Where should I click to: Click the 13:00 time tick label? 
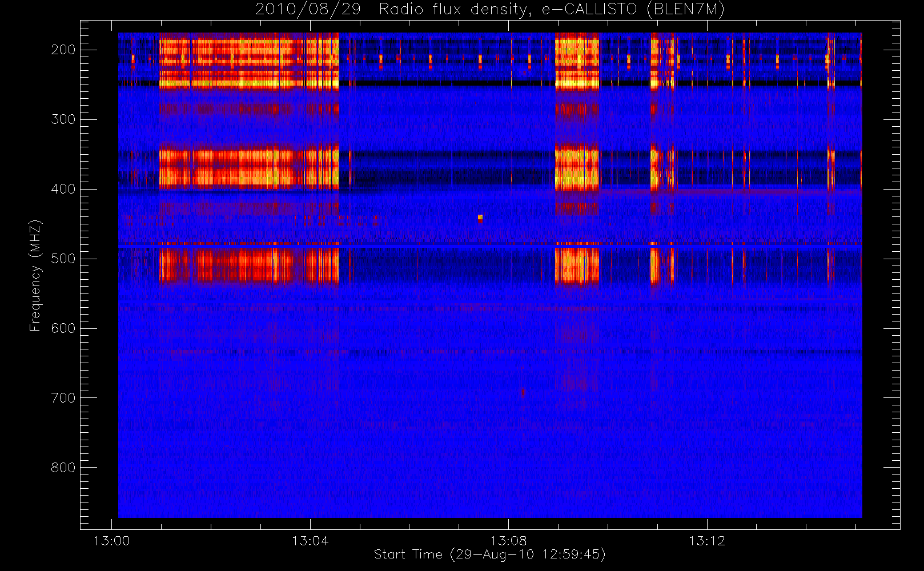[112, 541]
